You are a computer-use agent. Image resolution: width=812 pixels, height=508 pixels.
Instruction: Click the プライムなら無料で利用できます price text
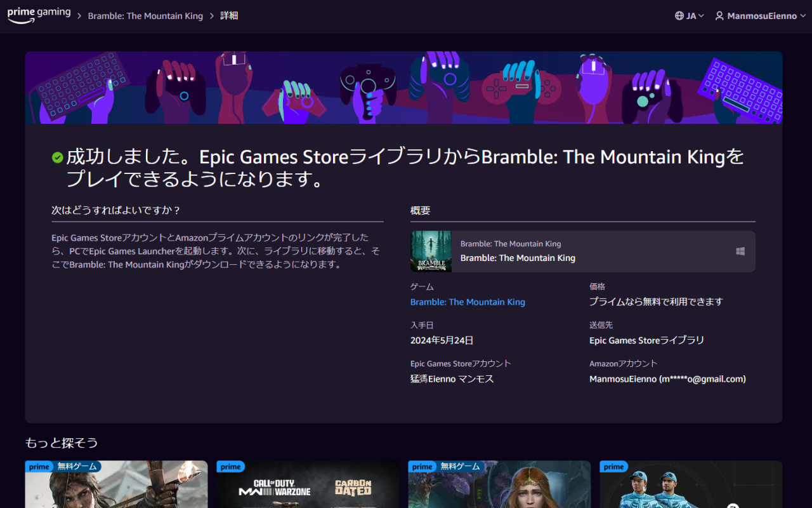656,302
